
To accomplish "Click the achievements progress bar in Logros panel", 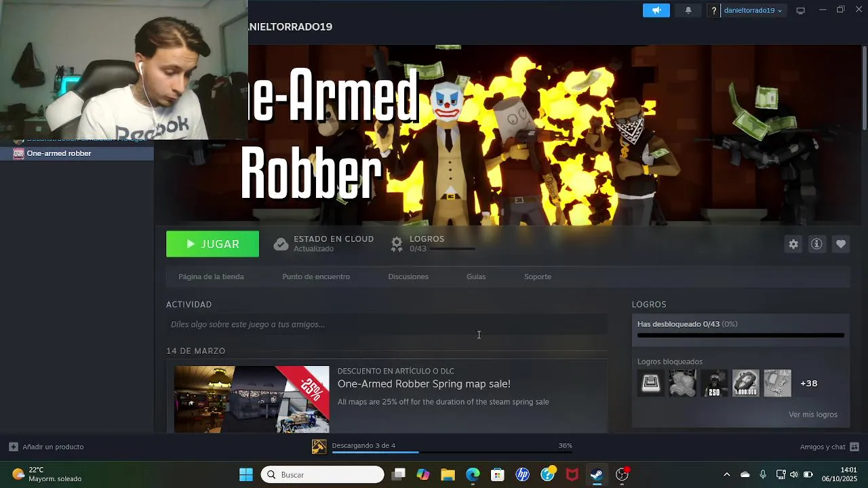I will tap(741, 335).
